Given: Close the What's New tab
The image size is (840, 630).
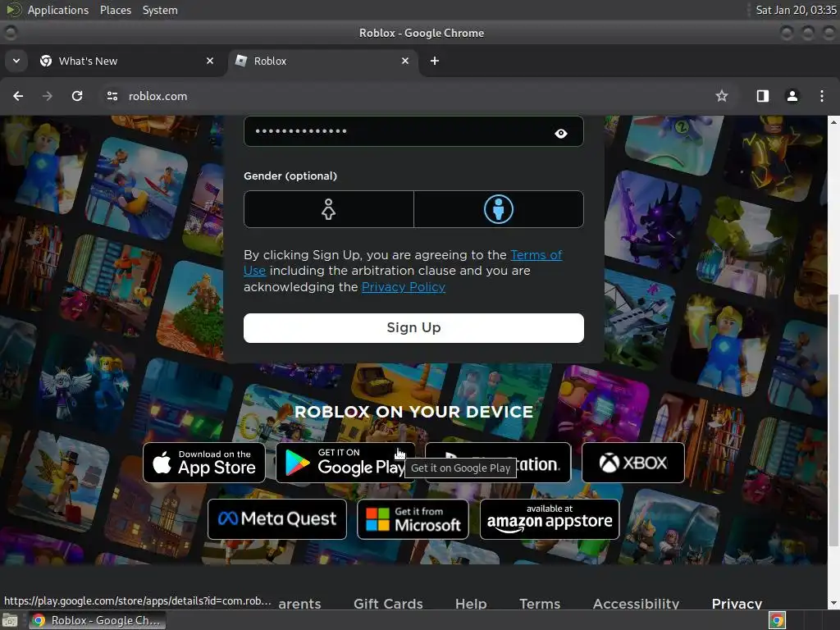Looking at the screenshot, I should (x=210, y=61).
